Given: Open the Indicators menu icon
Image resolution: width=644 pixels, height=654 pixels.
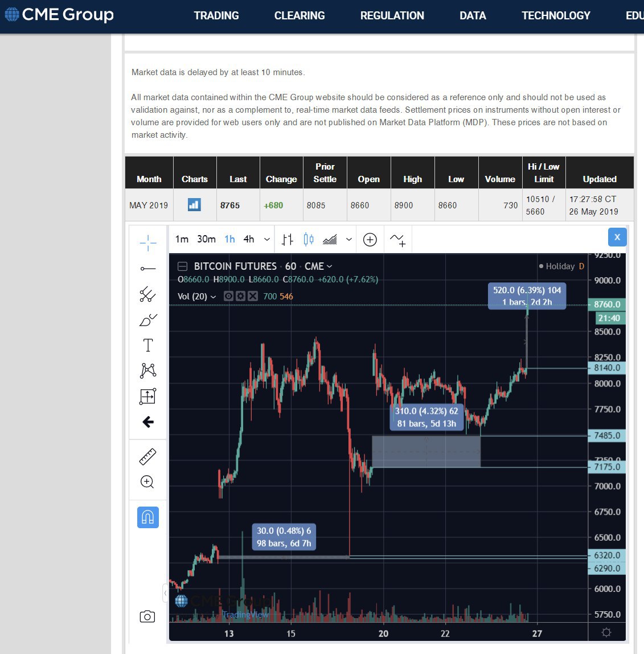Looking at the screenshot, I should 397,240.
